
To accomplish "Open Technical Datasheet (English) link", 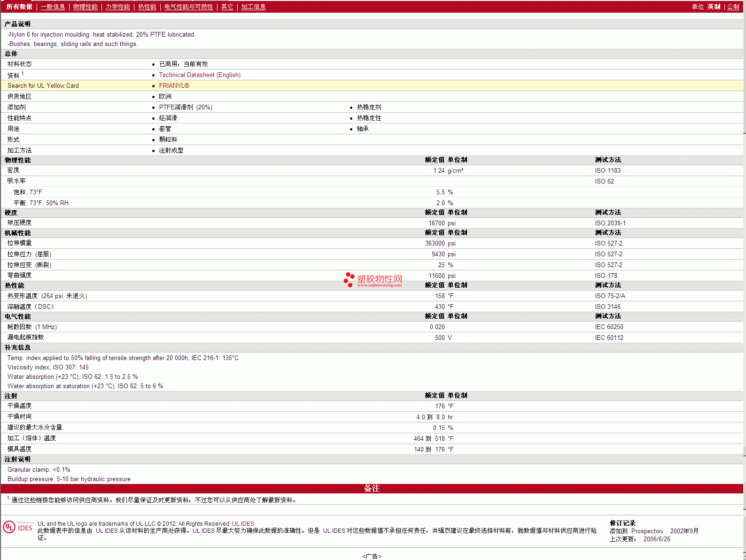I will click(x=200, y=75).
